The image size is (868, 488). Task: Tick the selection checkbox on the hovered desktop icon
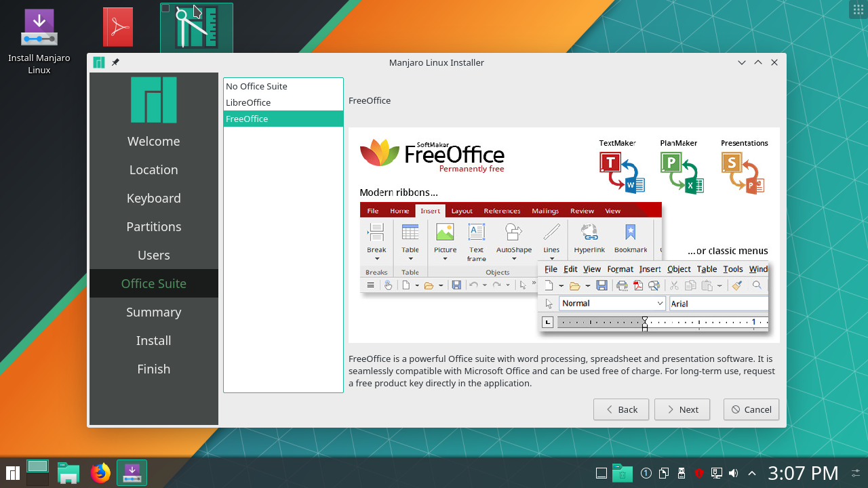coord(166,9)
